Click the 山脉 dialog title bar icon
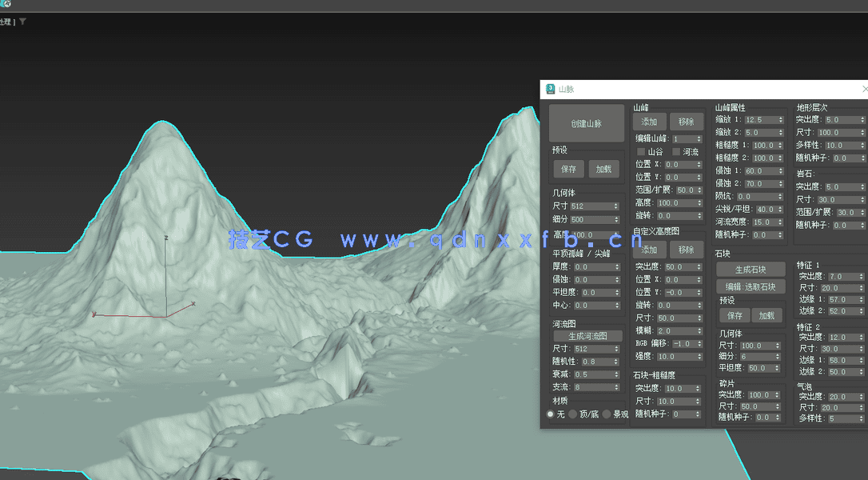This screenshot has width=868, height=480. (549, 89)
